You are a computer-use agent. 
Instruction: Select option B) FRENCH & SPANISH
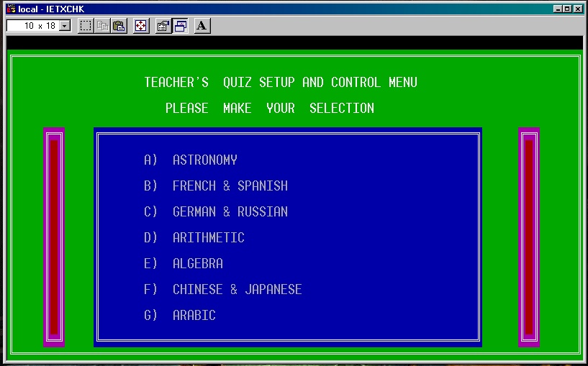(216, 186)
